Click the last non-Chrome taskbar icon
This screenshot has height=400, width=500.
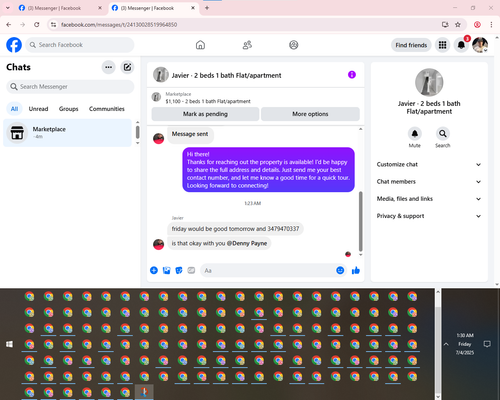click(144, 392)
